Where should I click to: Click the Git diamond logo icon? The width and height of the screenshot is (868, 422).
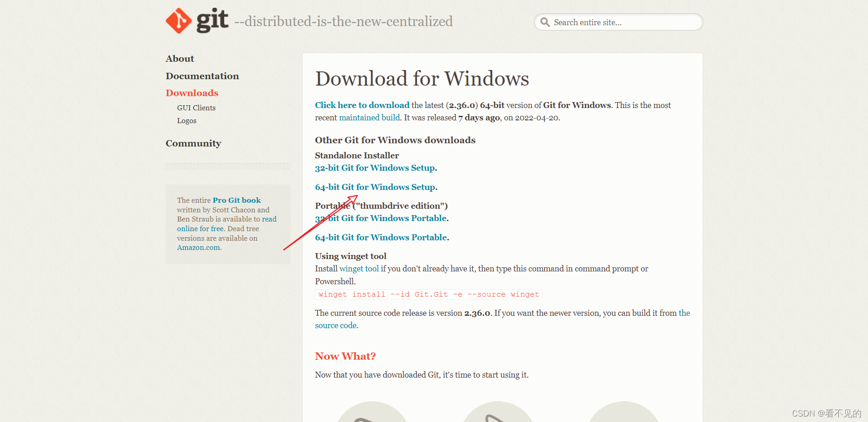[179, 21]
